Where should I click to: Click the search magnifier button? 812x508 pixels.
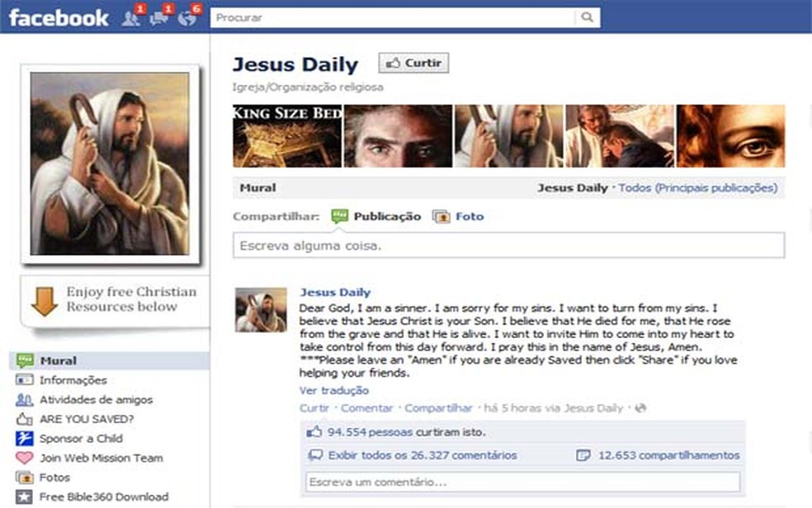click(x=588, y=17)
